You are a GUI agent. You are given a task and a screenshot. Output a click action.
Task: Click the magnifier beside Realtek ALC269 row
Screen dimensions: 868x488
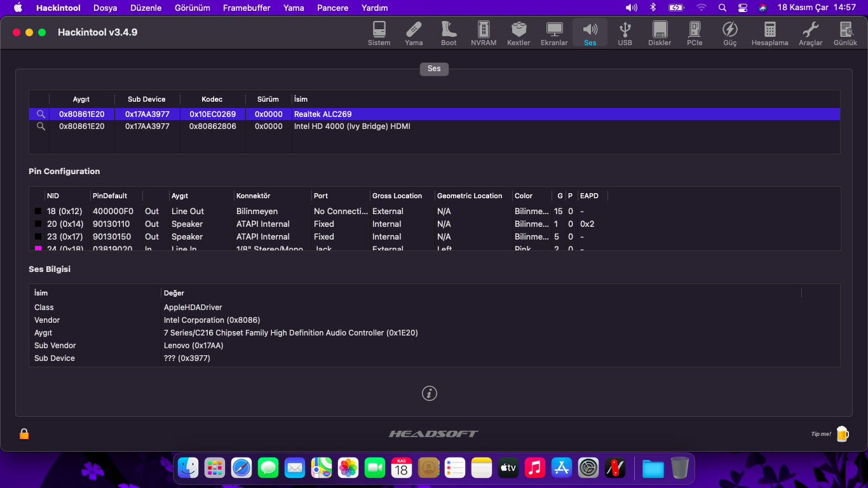pos(41,114)
